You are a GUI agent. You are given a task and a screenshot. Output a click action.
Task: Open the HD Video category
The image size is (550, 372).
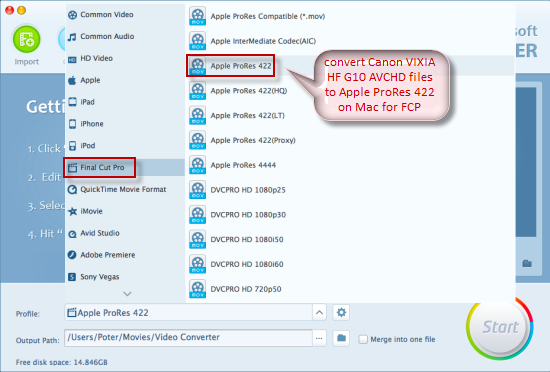(x=125, y=59)
